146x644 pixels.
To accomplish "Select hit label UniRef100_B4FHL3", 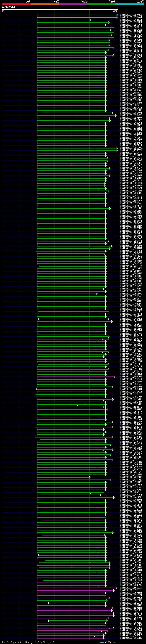I will tap(131, 598).
